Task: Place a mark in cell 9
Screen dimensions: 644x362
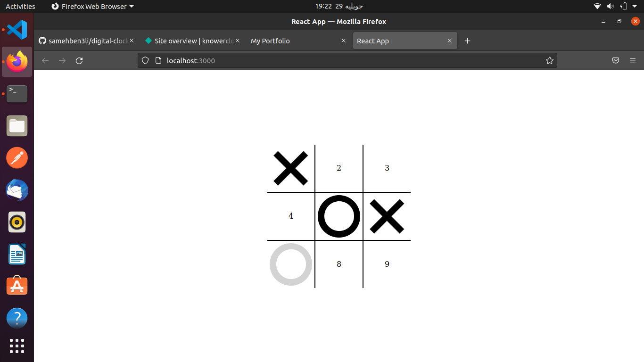Action: (387, 264)
